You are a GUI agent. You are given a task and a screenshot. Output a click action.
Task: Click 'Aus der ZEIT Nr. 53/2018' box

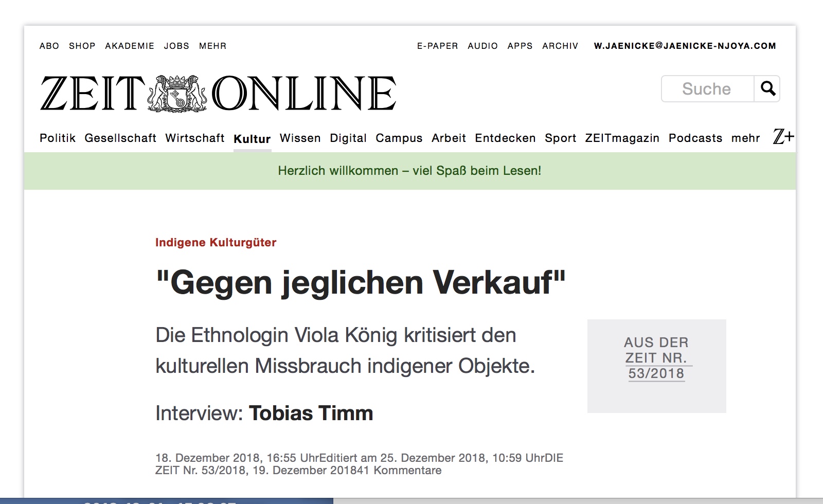pyautogui.click(x=657, y=366)
